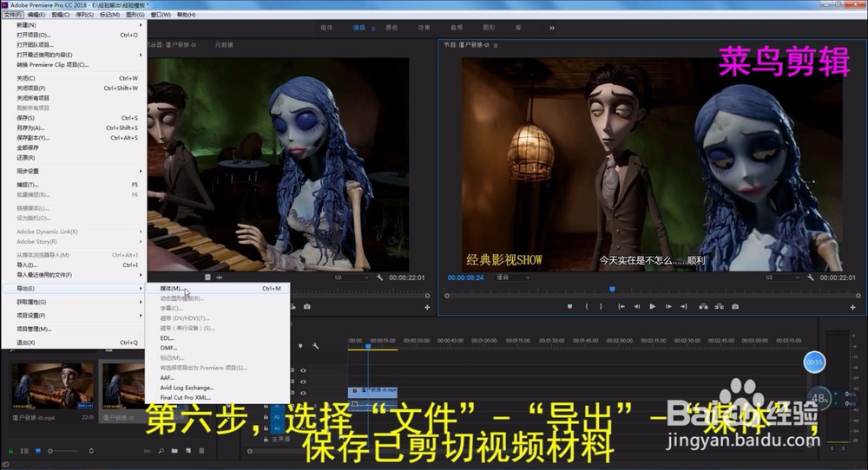Open source monitor button editor plus icon
This screenshot has height=470, width=868.
[x=427, y=308]
